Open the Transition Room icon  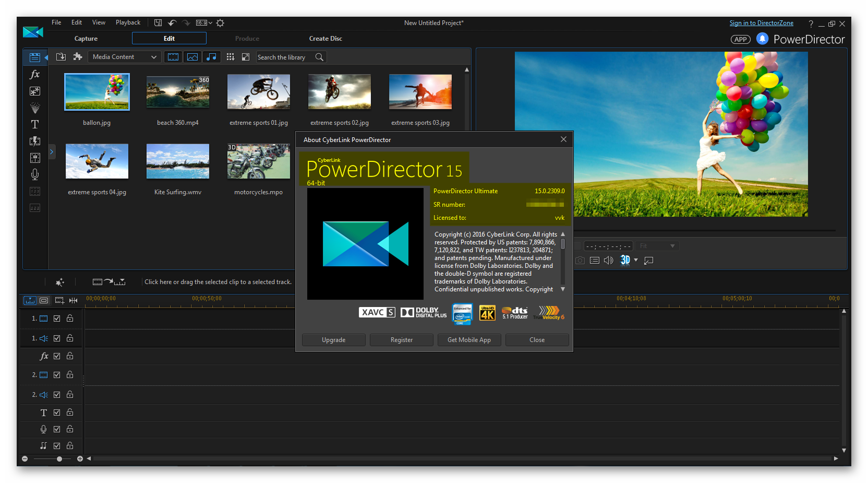click(34, 141)
